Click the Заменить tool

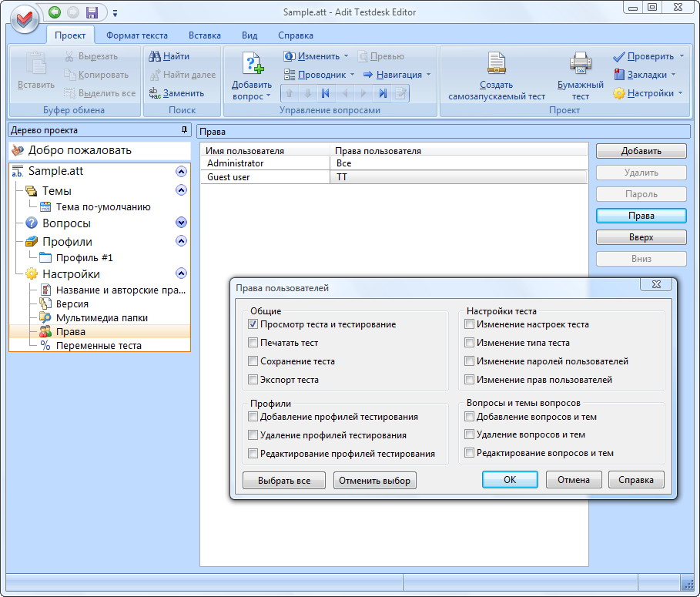pyautogui.click(x=177, y=93)
